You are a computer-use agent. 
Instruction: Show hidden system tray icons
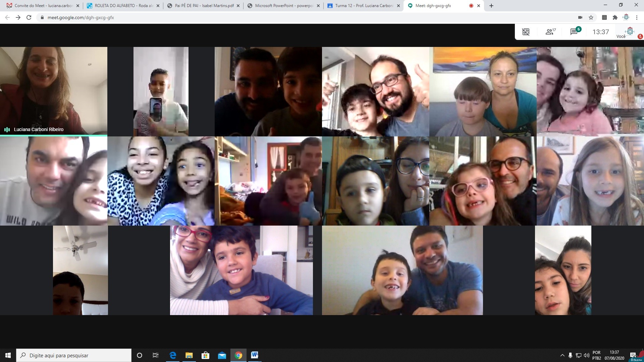click(x=562, y=355)
